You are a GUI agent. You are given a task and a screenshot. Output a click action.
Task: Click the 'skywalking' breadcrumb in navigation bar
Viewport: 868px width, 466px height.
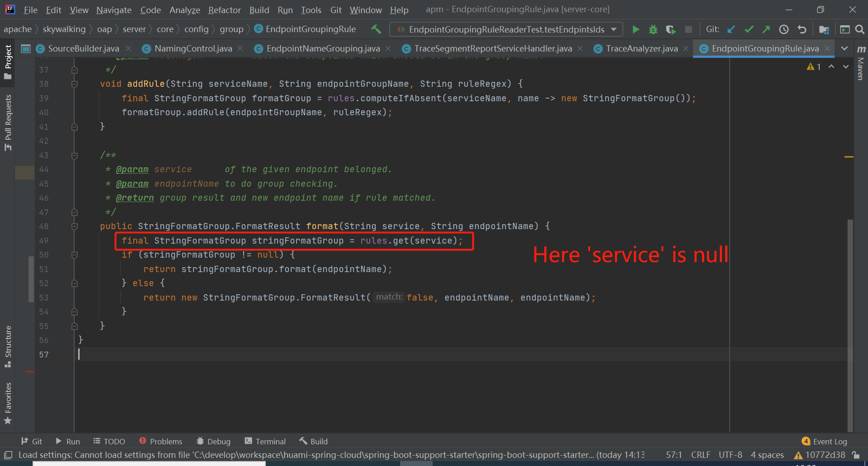pyautogui.click(x=64, y=29)
